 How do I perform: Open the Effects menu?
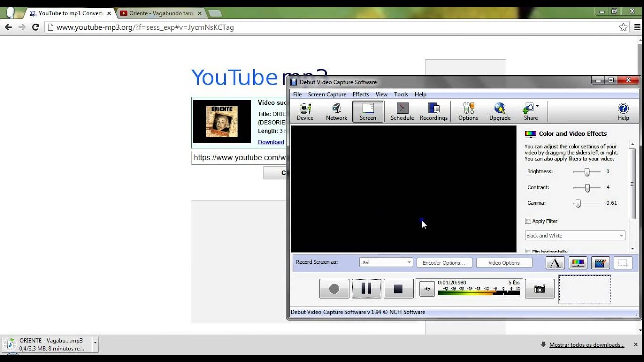pyautogui.click(x=361, y=94)
